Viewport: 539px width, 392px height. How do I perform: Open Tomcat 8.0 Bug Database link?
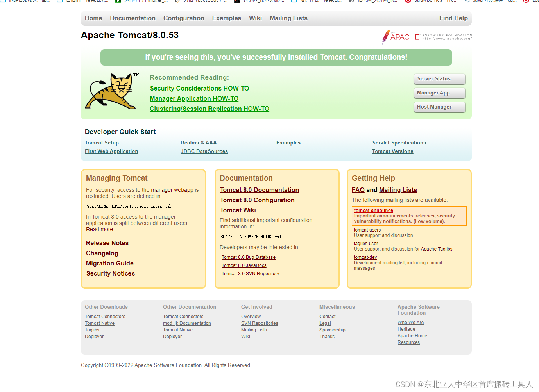(x=249, y=257)
